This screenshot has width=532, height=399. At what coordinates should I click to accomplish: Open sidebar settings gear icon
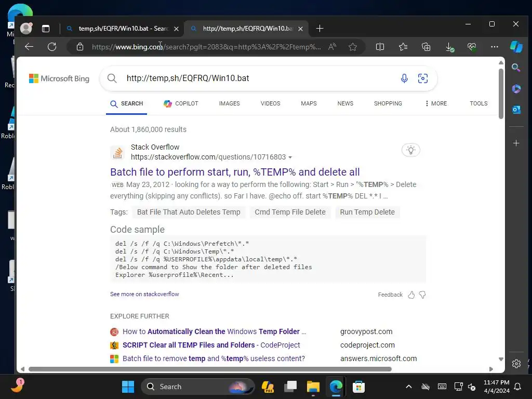pyautogui.click(x=516, y=364)
